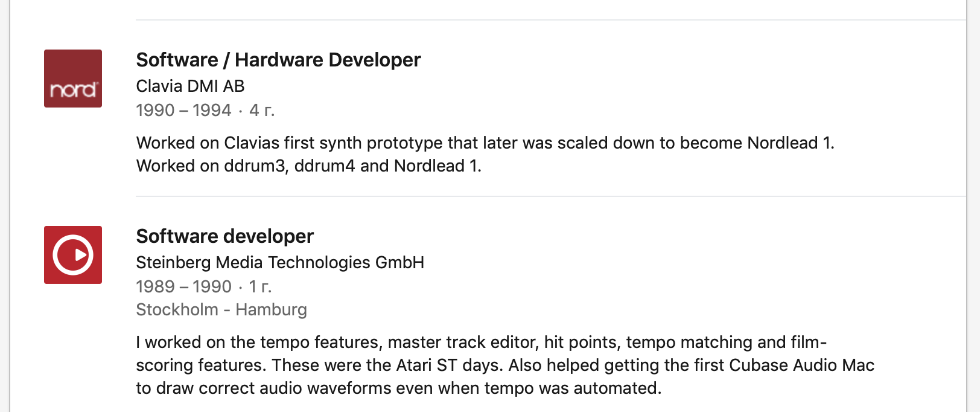Click the '4 г.' duration label
This screenshot has width=980, height=412.
click(262, 111)
